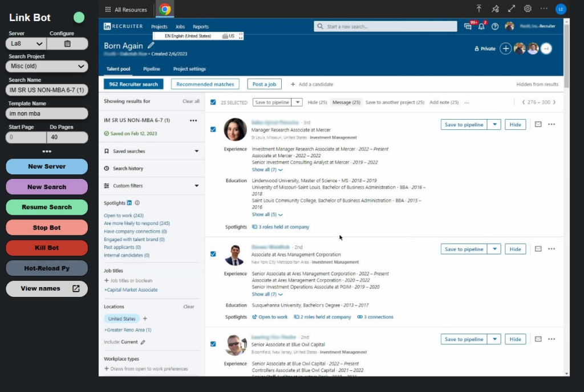Message the Mercer candidate via envelope icon

[538, 124]
